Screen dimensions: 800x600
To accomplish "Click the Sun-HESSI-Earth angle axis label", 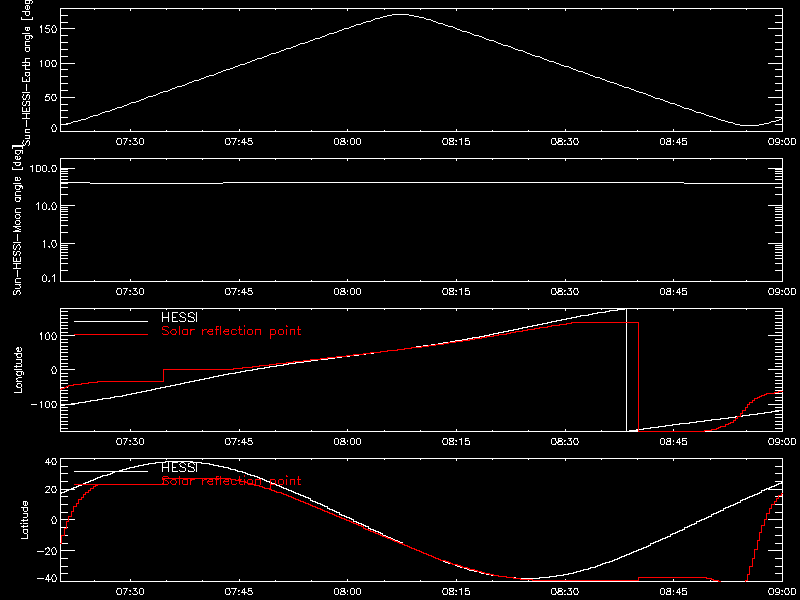I will (x=27, y=71).
